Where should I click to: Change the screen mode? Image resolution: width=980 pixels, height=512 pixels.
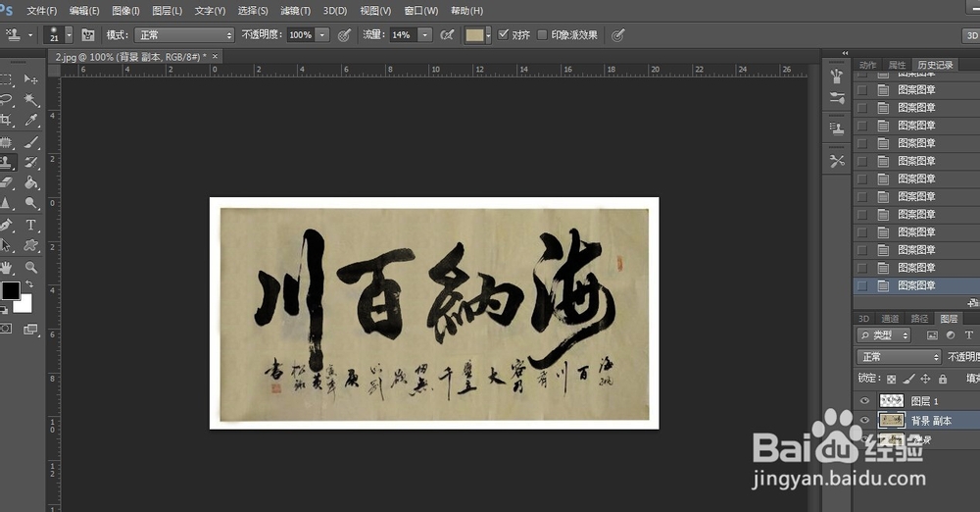(x=30, y=329)
